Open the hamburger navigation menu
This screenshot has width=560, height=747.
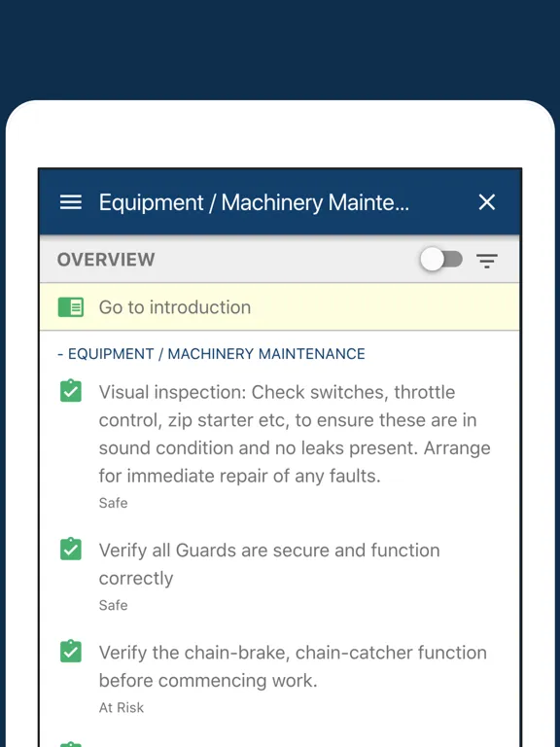point(70,202)
